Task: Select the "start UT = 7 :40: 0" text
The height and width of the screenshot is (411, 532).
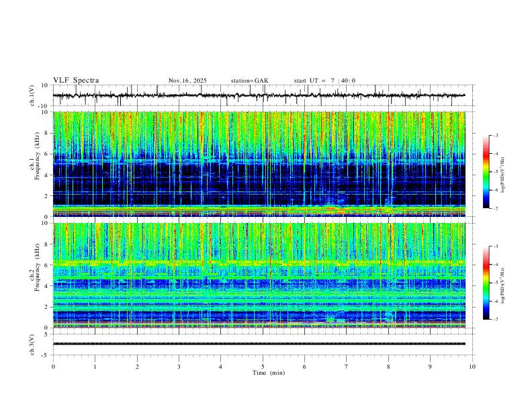Action: [x=324, y=81]
